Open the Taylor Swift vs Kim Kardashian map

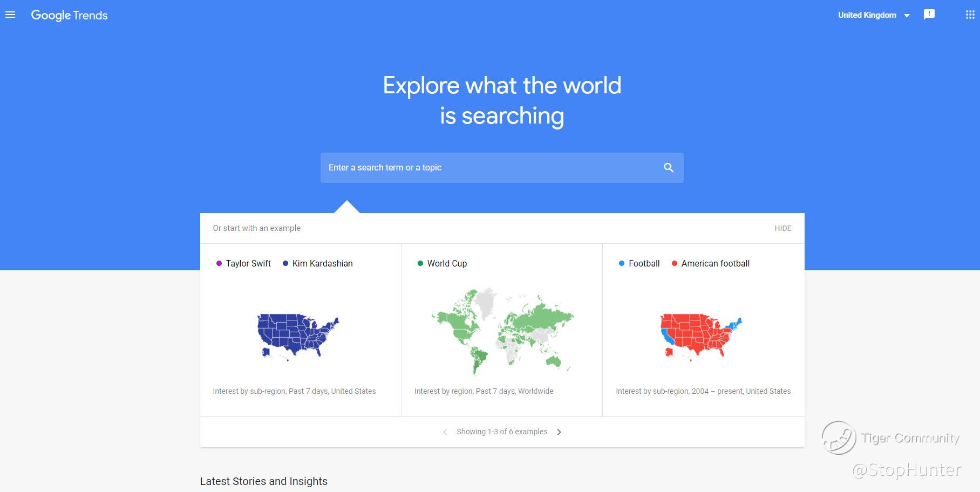pos(298,337)
